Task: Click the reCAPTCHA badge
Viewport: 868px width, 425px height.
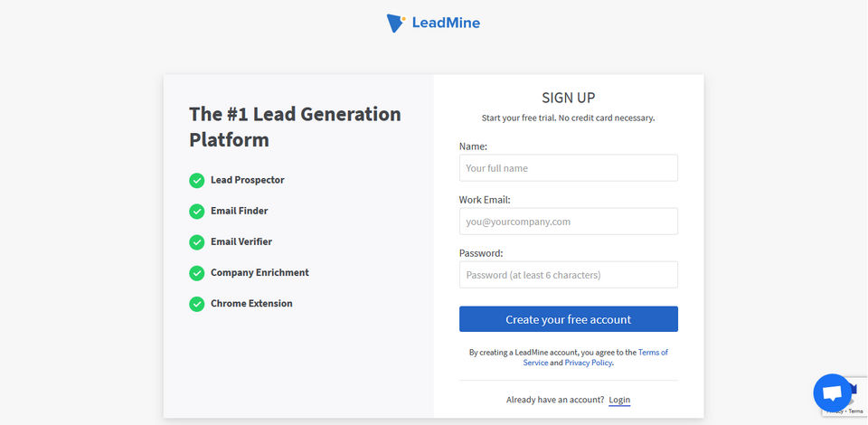Action: [x=854, y=387]
